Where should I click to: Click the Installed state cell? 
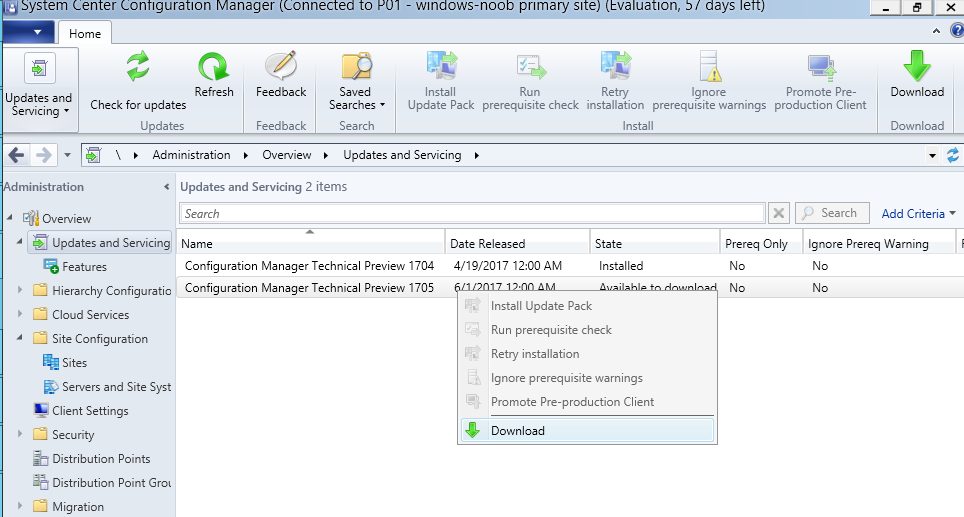(x=621, y=266)
